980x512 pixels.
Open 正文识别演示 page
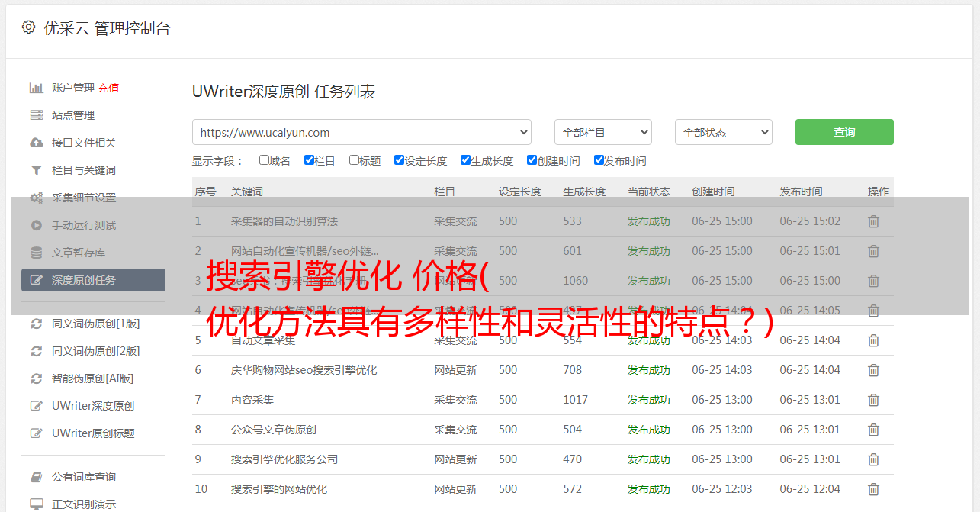pyautogui.click(x=84, y=504)
